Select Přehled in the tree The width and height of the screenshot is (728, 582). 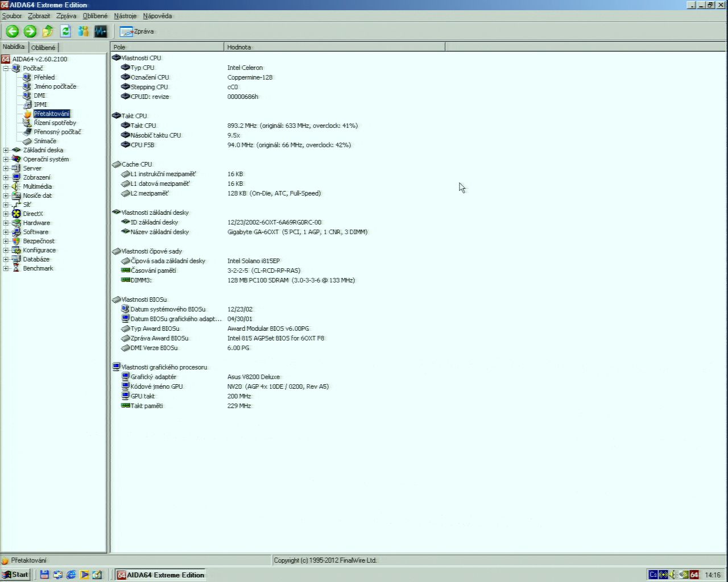point(44,77)
